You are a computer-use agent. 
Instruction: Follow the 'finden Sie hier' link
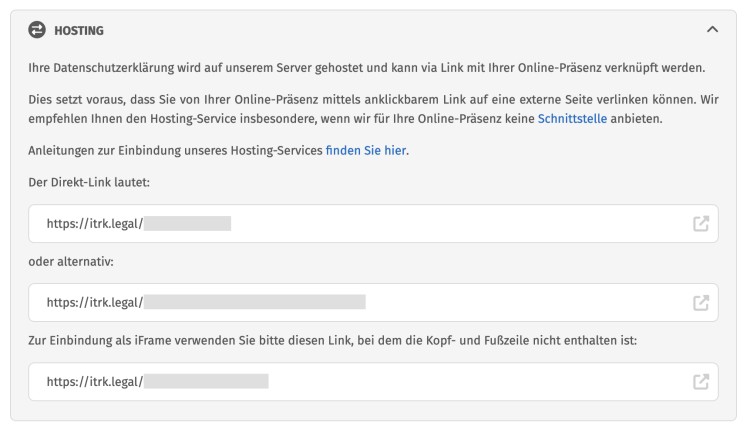(367, 151)
